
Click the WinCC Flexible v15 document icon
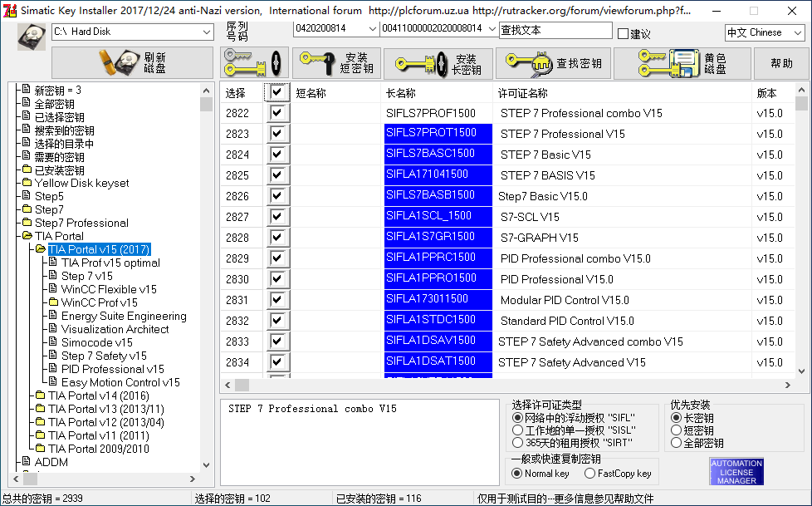53,288
